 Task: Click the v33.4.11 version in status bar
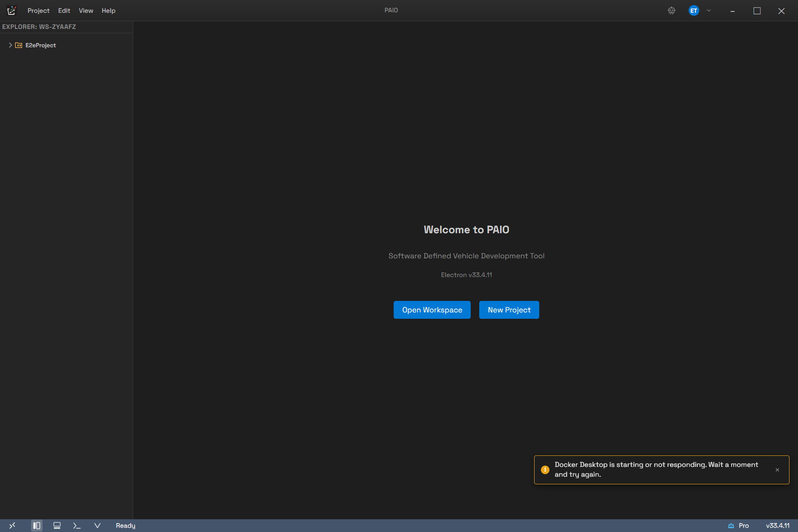click(x=778, y=526)
